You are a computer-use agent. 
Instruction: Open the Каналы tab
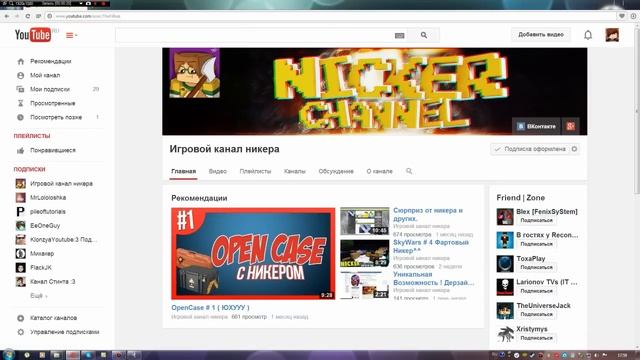tap(294, 171)
